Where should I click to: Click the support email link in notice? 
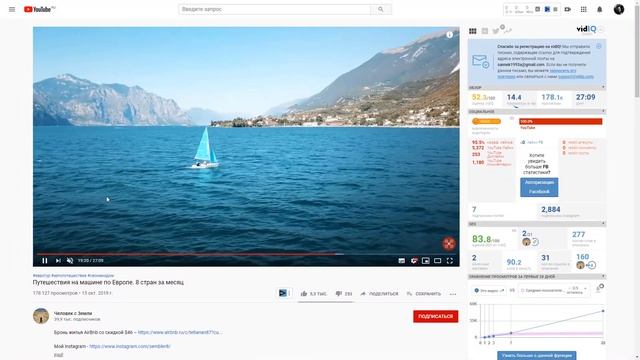pos(576,76)
